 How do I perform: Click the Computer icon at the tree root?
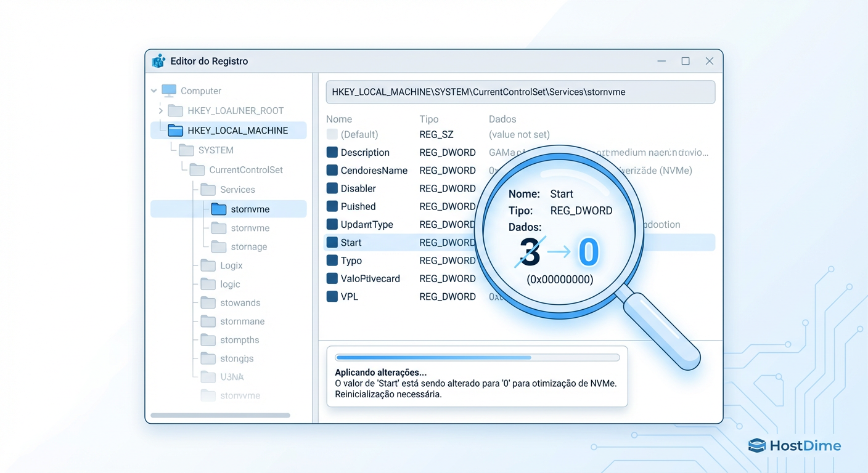tap(168, 90)
